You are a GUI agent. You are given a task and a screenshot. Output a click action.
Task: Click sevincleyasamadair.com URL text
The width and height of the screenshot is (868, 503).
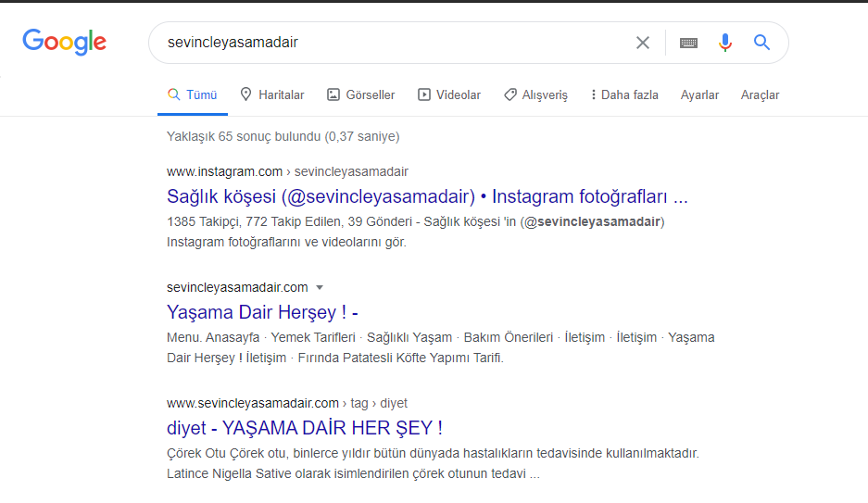point(237,287)
